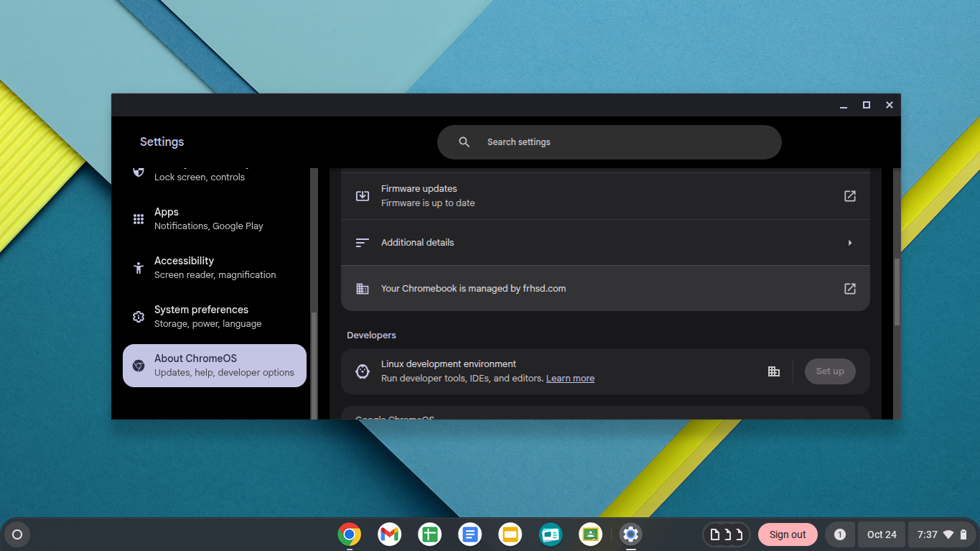This screenshot has height=551, width=980.
Task: Open Google Sheets from the shelf
Action: [x=429, y=534]
